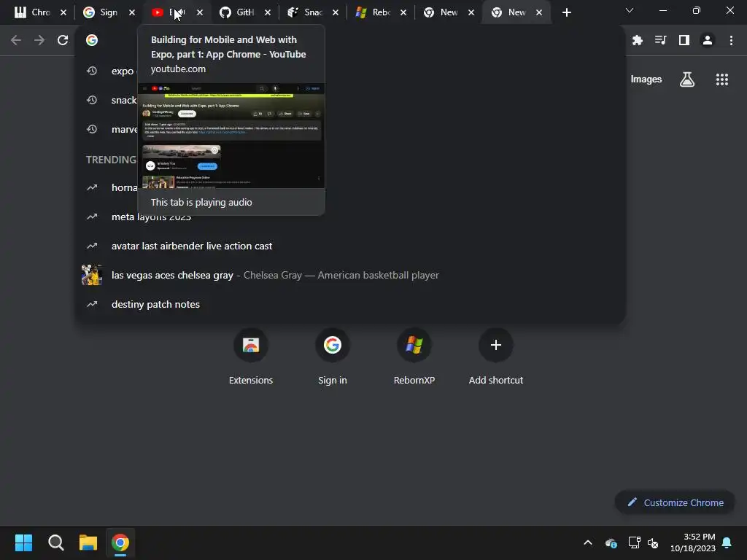Open the RebornXP shortcut tile
747x560 pixels.
tap(414, 357)
